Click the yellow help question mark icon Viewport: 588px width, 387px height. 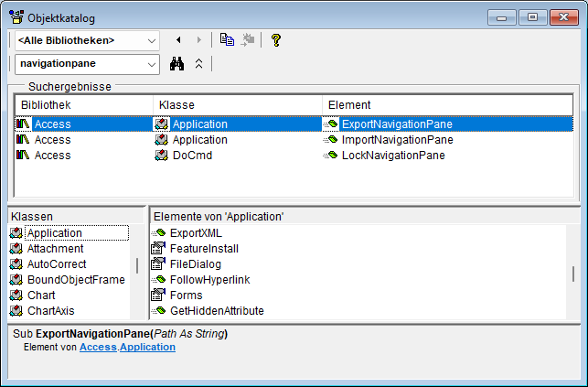click(x=275, y=40)
